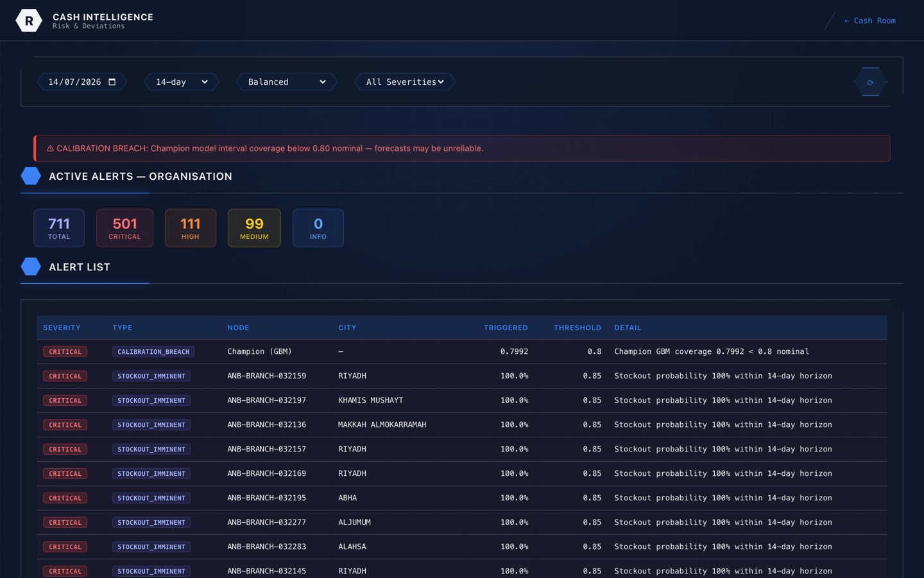Image resolution: width=924 pixels, height=578 pixels.
Task: Click node ANB-BRANCH-032283
Action: pyautogui.click(x=266, y=547)
